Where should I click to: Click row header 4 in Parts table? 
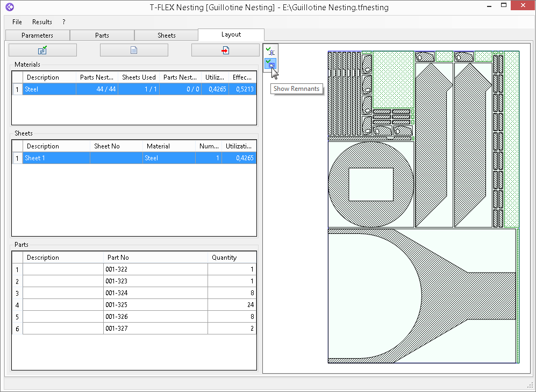click(x=17, y=305)
